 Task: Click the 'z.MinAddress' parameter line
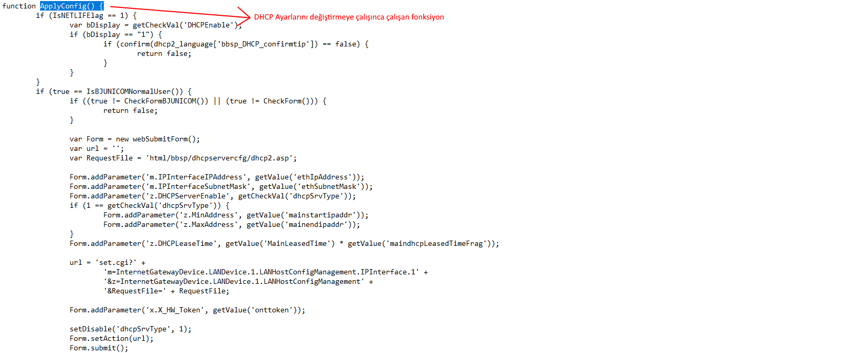tap(236, 215)
